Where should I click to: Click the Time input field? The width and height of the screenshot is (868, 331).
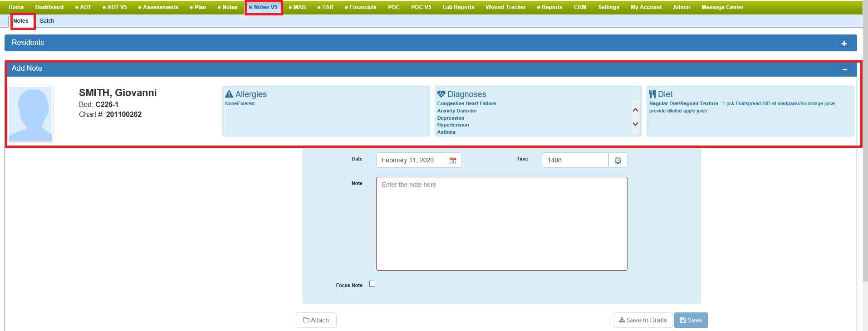click(574, 161)
